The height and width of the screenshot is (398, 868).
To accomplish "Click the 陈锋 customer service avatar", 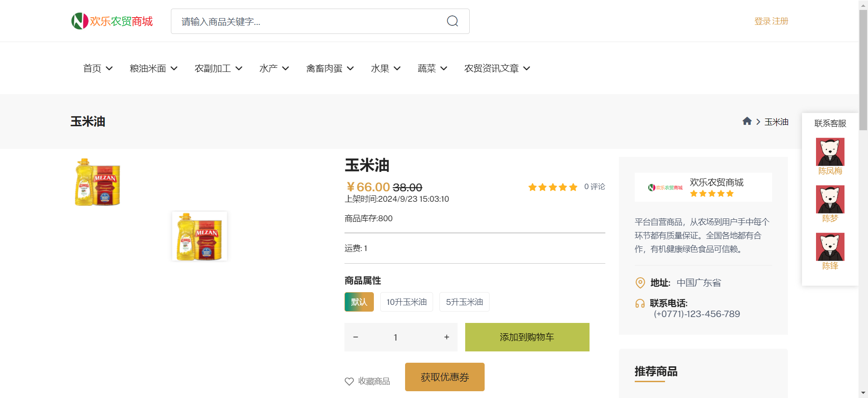I will click(830, 247).
